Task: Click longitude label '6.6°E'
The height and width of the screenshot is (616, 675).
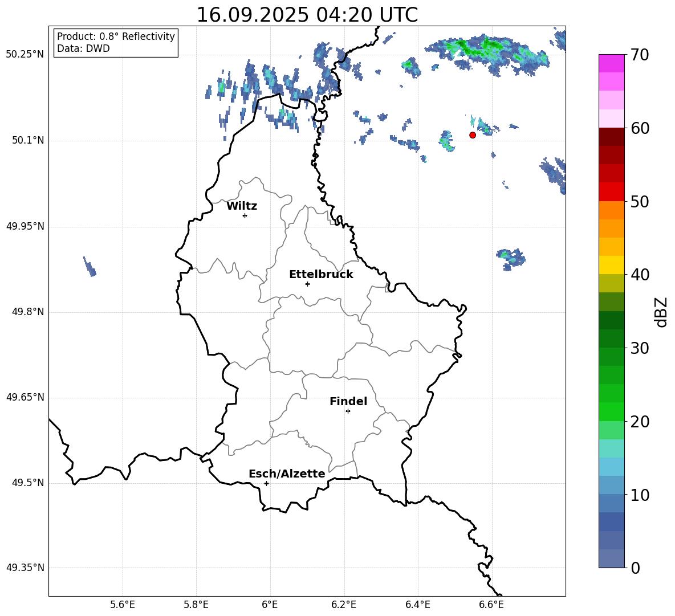Action: 491,605
